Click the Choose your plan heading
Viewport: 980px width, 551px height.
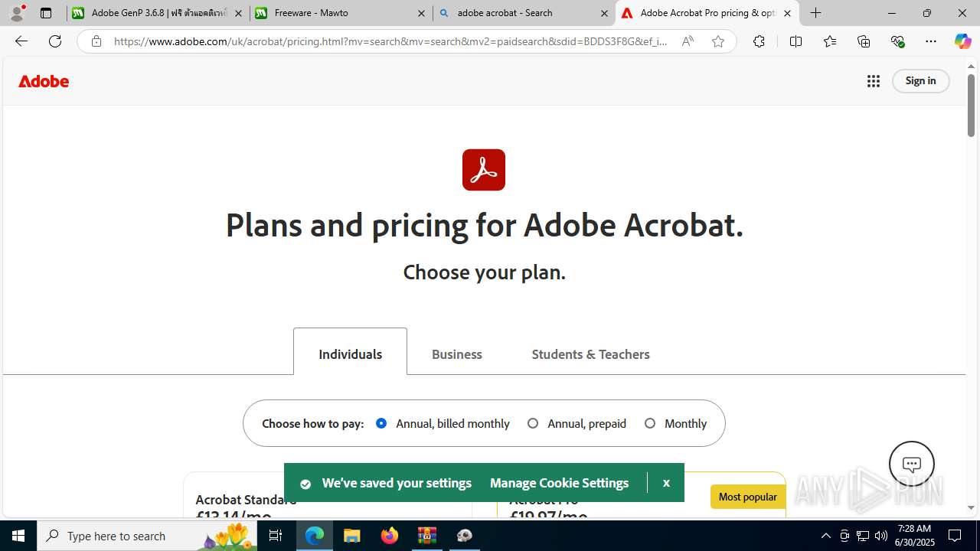pyautogui.click(x=485, y=272)
